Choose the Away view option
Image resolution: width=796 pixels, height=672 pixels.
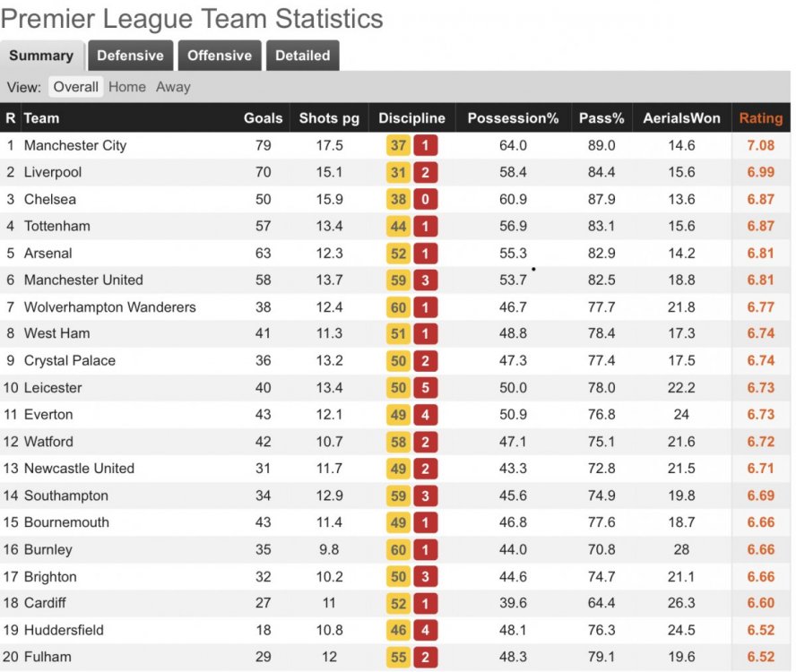coord(173,87)
